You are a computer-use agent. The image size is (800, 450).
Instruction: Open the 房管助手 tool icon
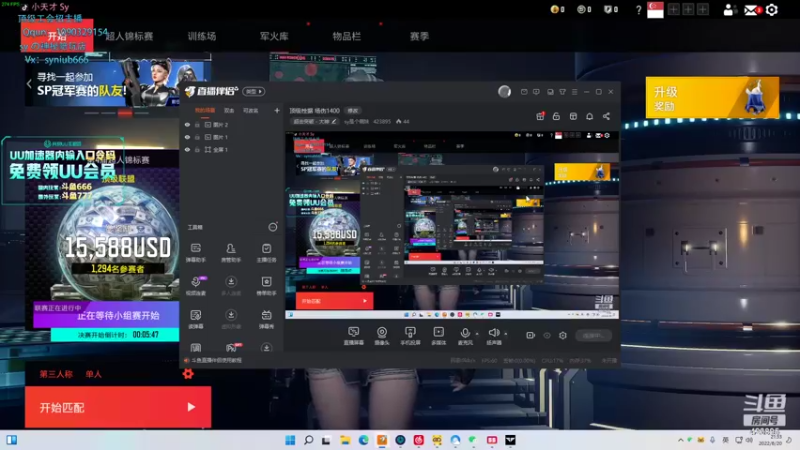tap(231, 253)
